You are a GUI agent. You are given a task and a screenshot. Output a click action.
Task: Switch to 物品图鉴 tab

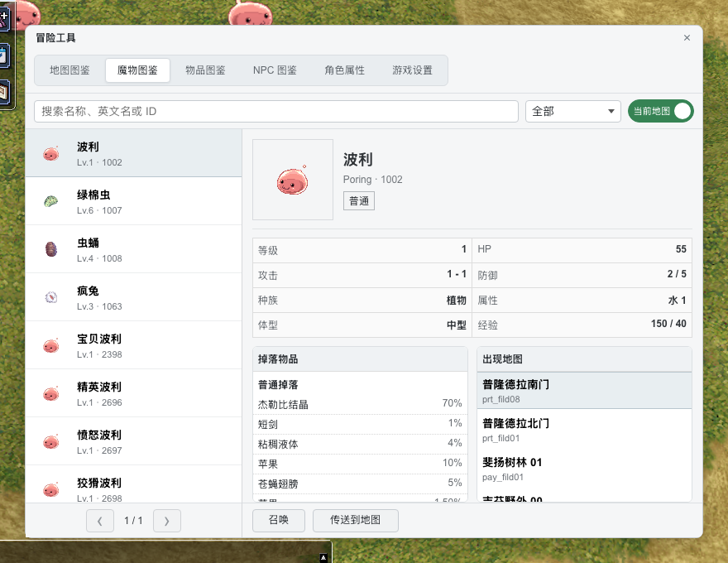[x=205, y=70]
